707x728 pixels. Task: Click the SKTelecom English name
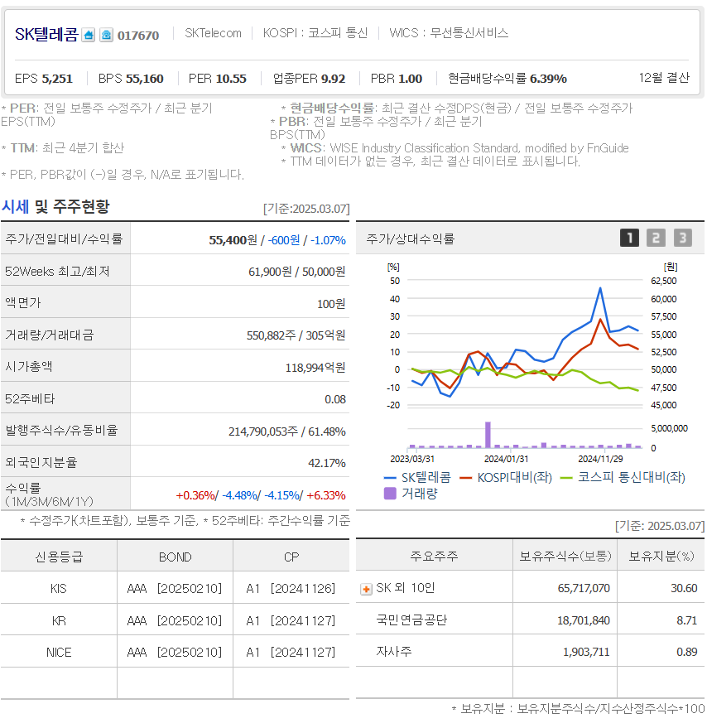pos(213,33)
